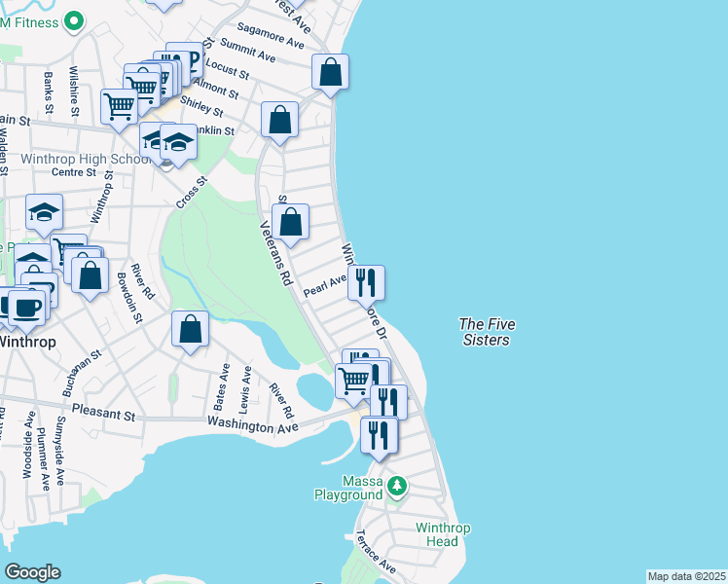
Task: Click the shopping cart pin near Washington Ave
Action: tap(352, 379)
